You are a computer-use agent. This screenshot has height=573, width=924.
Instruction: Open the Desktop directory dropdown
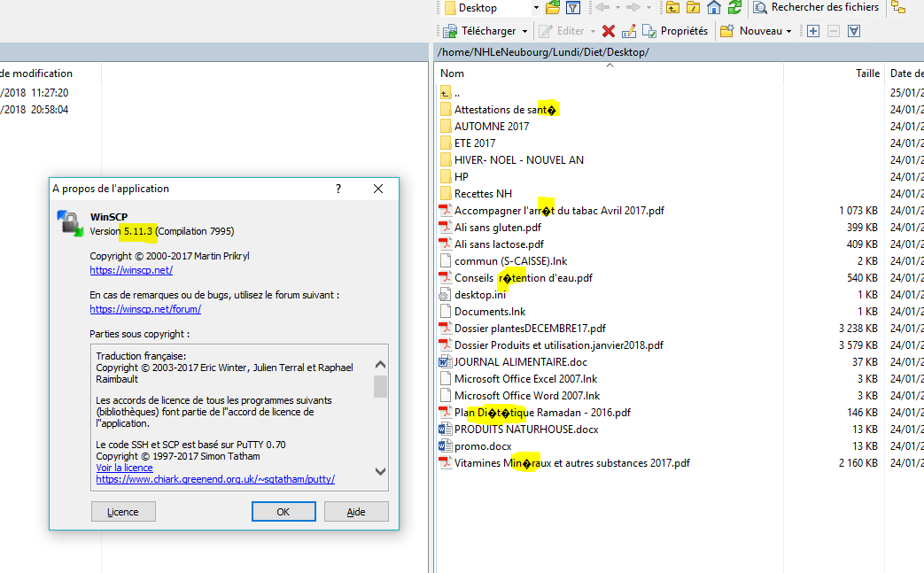pos(536,8)
